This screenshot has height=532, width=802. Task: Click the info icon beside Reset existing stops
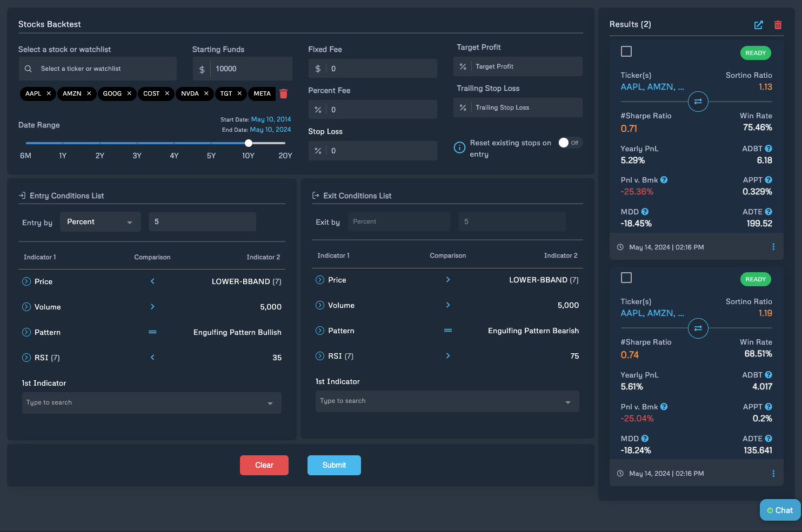tap(459, 147)
